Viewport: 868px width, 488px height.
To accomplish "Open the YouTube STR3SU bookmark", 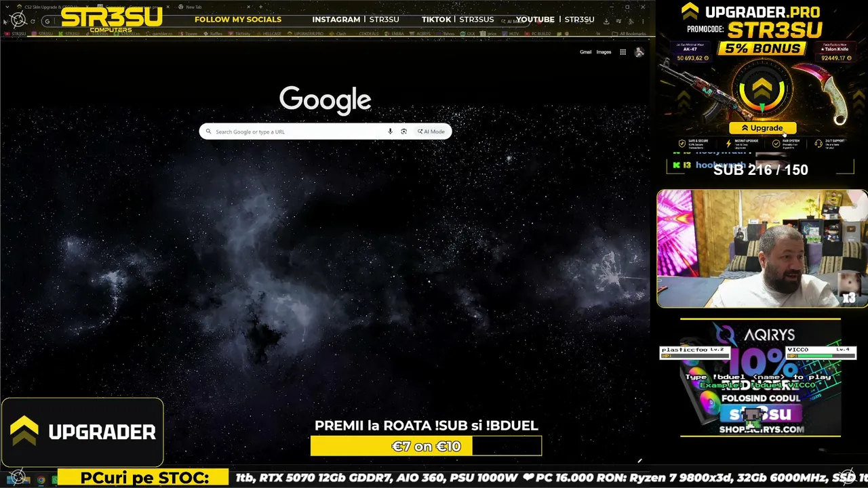I will pos(15,33).
